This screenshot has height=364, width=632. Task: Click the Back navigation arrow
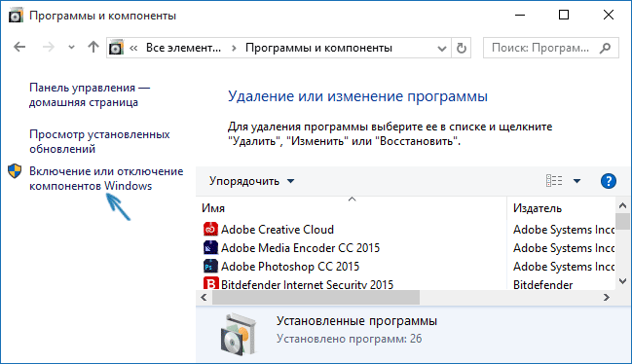(19, 48)
